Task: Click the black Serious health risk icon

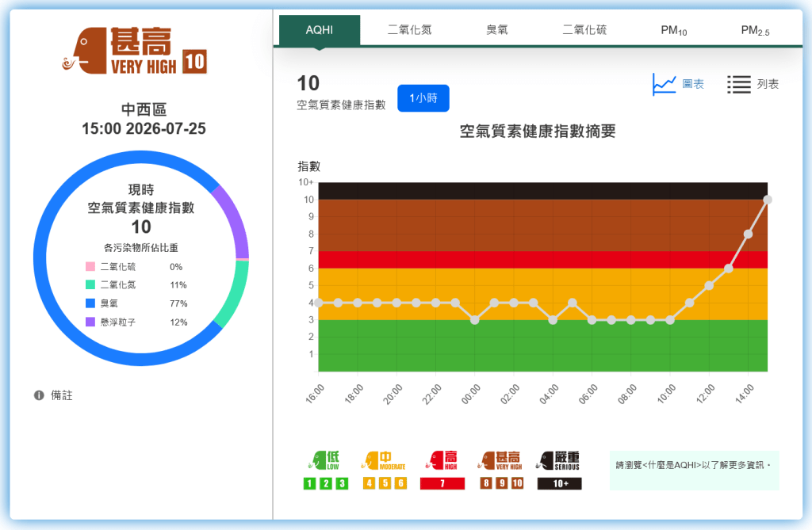Action: pyautogui.click(x=559, y=460)
